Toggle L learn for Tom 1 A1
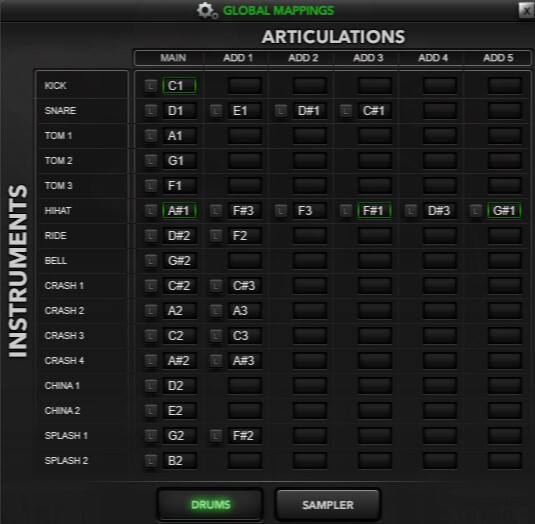 [151, 136]
